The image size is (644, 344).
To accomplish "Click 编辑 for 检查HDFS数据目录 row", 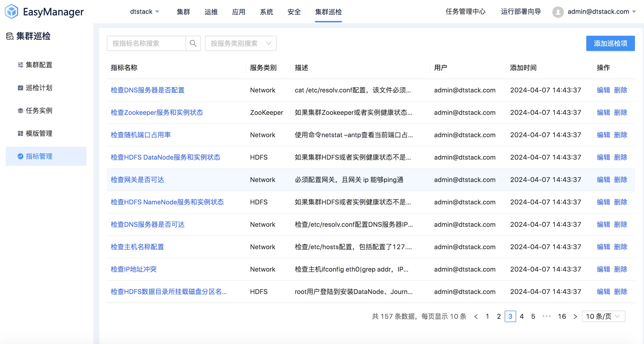I will pos(603,292).
